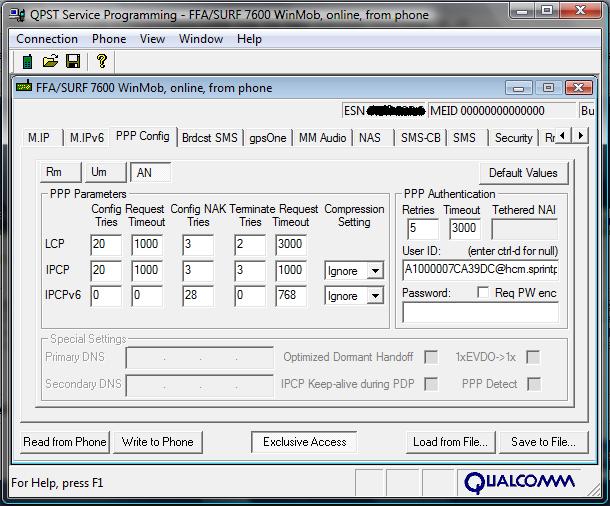The height and width of the screenshot is (506, 610).
Task: Click the green phone selection toolbar icon
Action: (27, 61)
